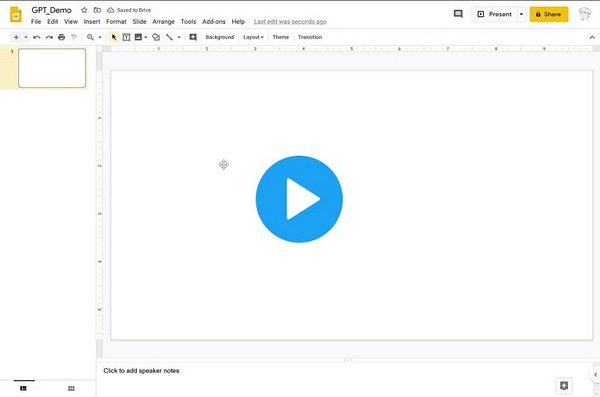Select the arrow cursor tool
Viewport: 600px width, 397px height.
(x=114, y=37)
